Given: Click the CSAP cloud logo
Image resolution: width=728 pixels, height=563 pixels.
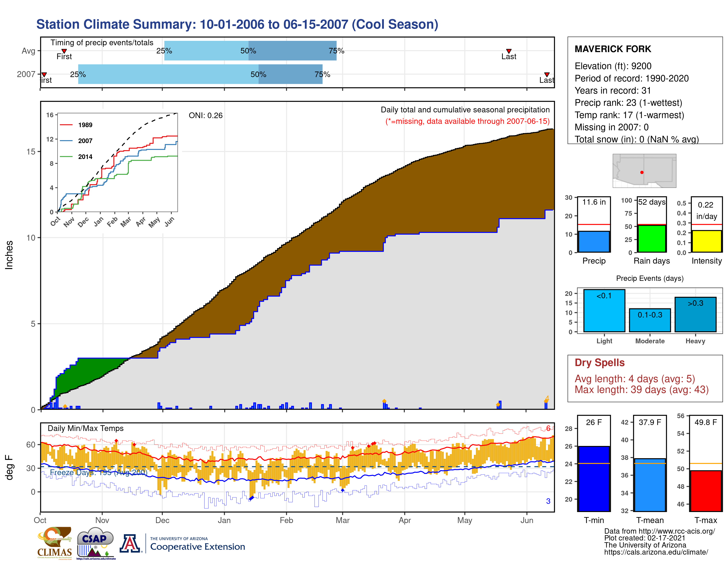Looking at the screenshot, I should [96, 543].
